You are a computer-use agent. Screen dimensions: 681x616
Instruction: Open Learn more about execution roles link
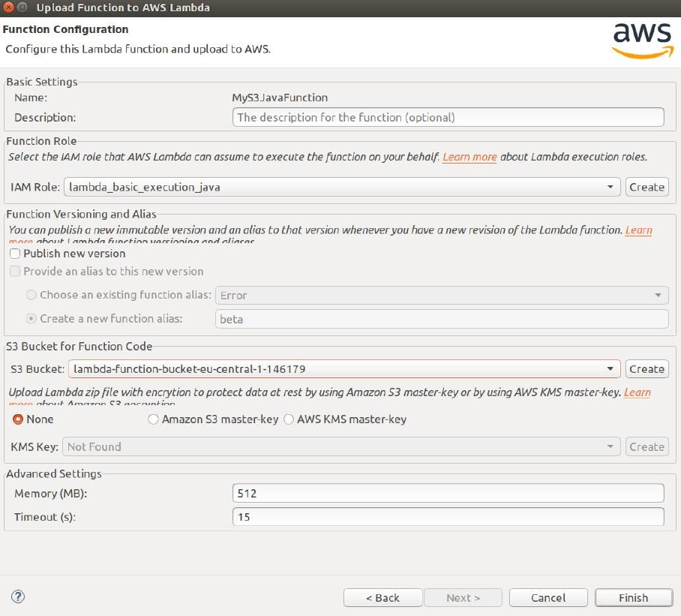point(469,157)
